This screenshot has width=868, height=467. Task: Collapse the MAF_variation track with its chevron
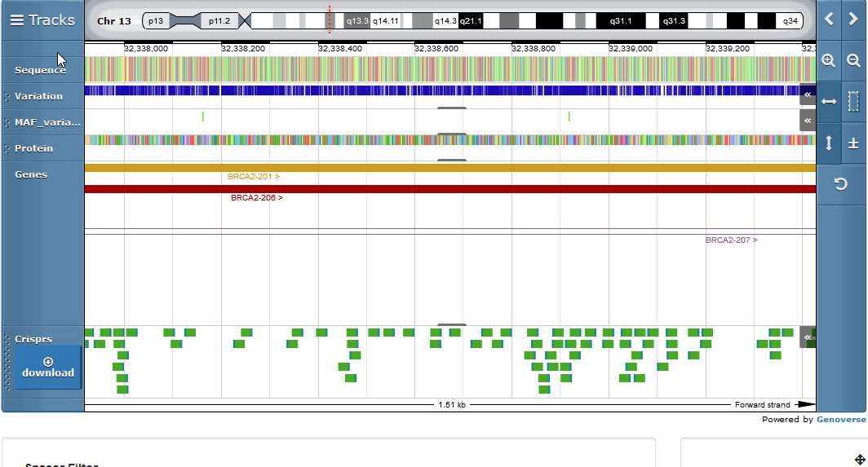[808, 121]
